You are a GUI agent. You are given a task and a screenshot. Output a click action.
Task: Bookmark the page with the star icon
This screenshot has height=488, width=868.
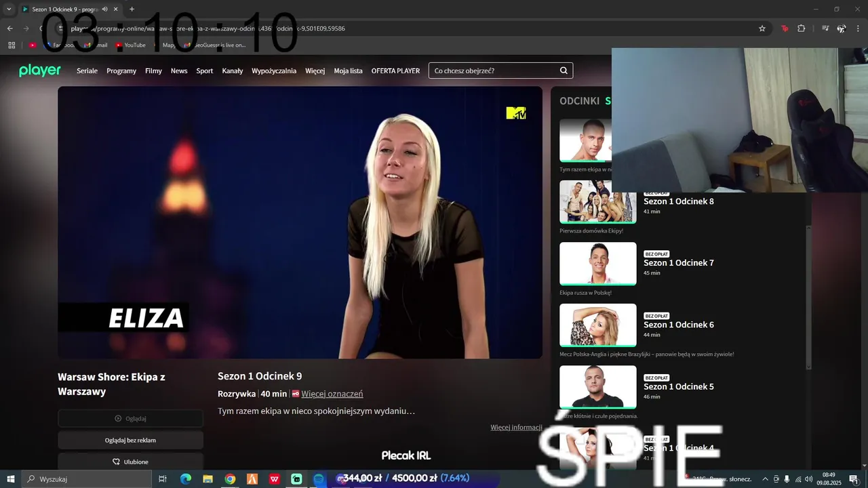coord(762,28)
